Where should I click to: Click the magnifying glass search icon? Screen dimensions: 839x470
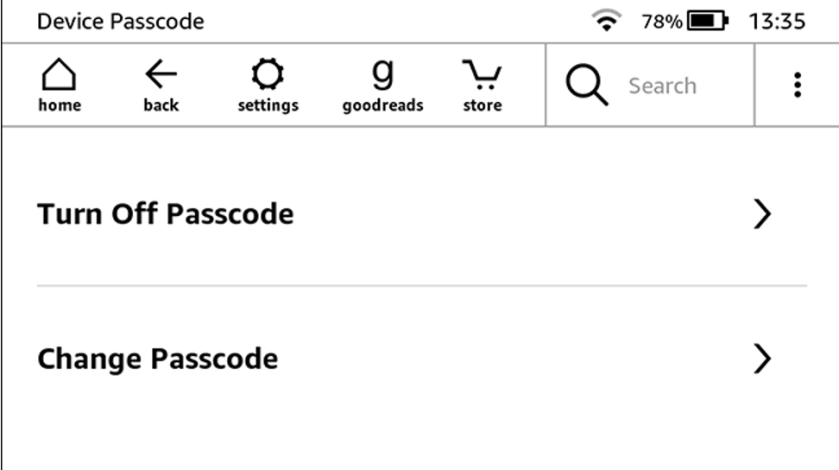coord(588,86)
